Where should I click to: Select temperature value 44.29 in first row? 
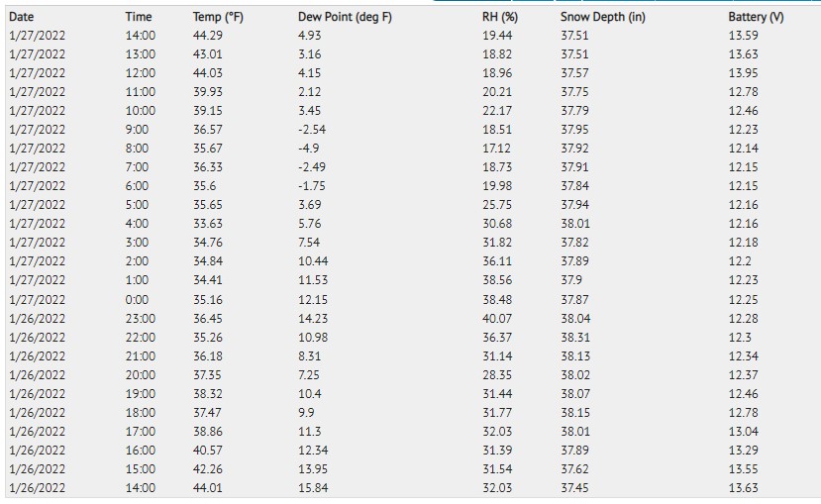pos(207,36)
